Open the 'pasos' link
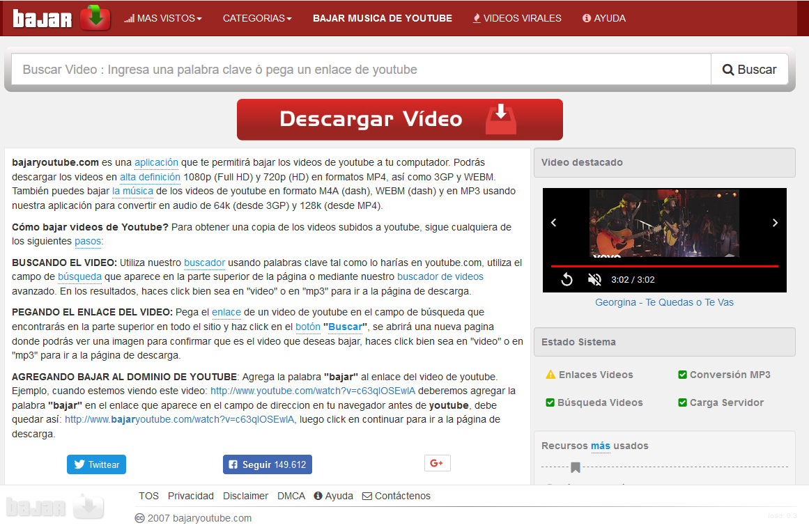 click(x=88, y=241)
